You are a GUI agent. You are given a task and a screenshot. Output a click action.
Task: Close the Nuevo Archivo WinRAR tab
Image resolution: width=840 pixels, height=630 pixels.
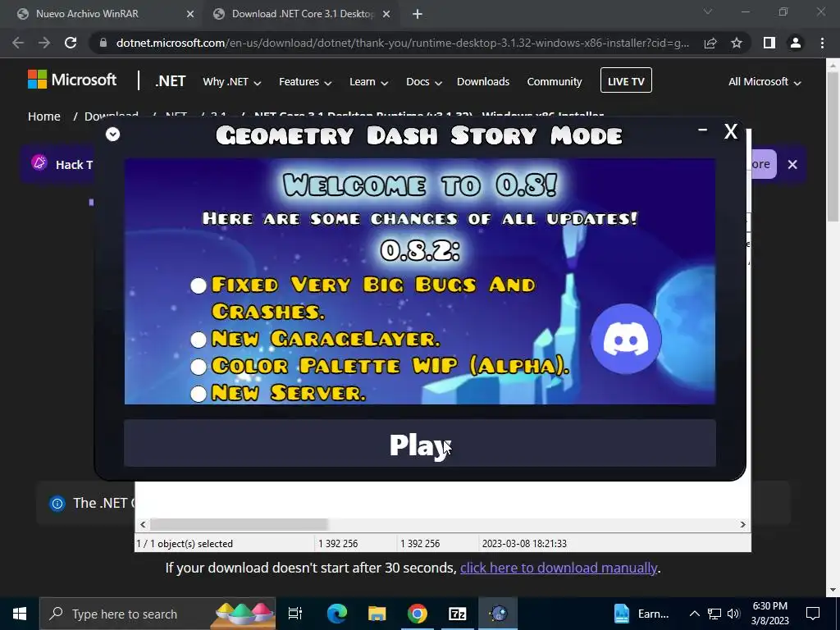coord(189,14)
